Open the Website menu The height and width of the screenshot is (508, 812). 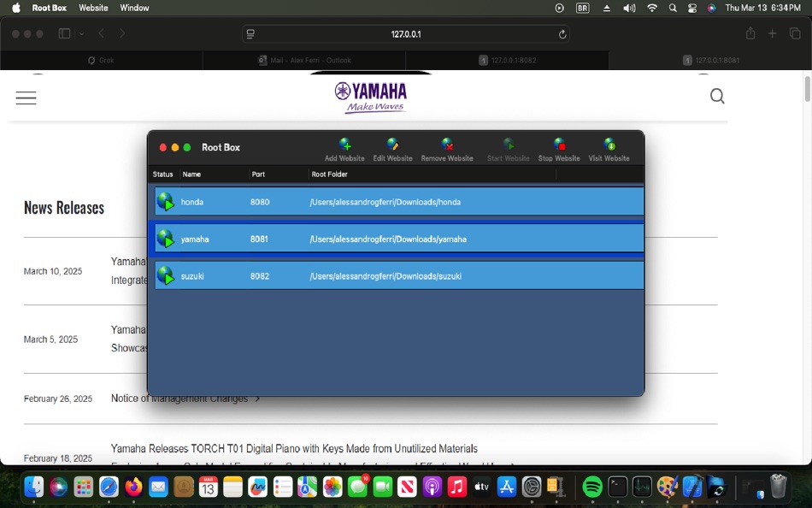[93, 8]
